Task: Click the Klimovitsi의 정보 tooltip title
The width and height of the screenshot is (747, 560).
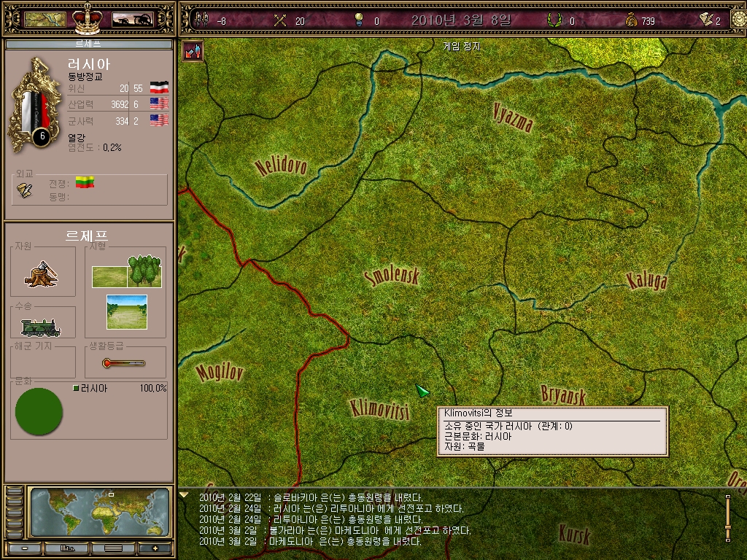Action: tap(478, 413)
